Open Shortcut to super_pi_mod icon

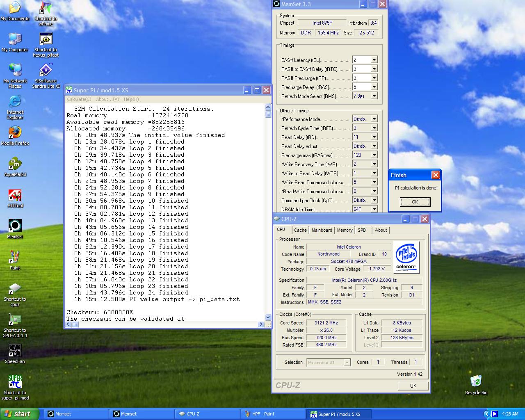pos(15,388)
